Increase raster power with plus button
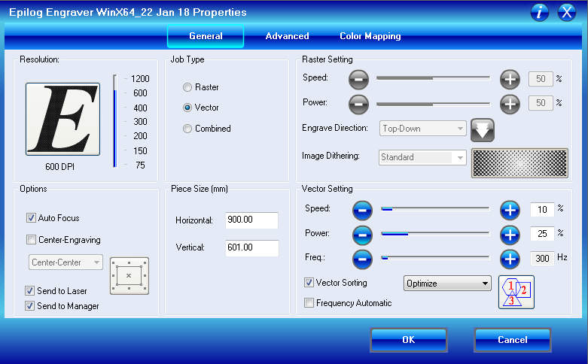 (x=510, y=104)
